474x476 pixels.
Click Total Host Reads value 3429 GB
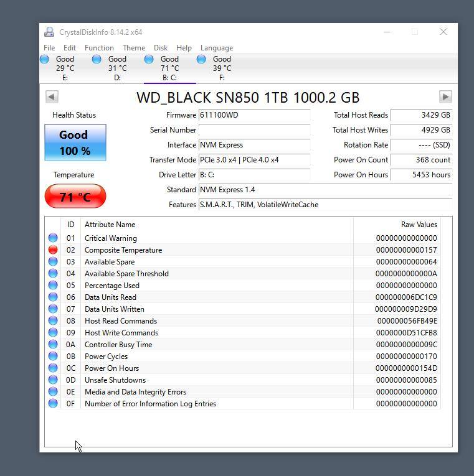pos(422,115)
